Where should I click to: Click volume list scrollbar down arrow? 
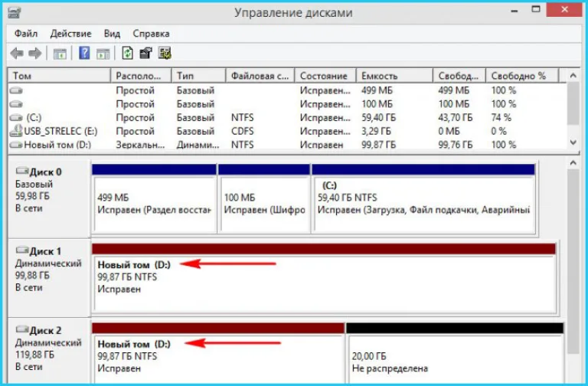[573, 142]
